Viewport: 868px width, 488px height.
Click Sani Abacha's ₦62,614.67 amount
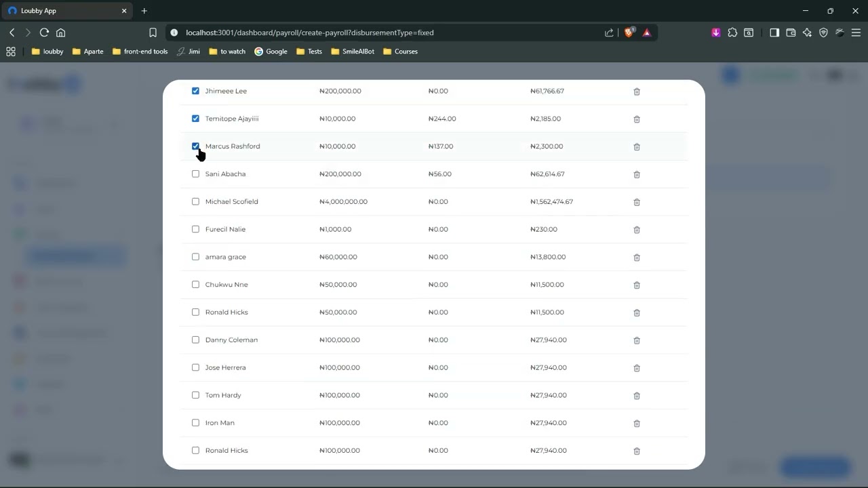[x=547, y=174]
